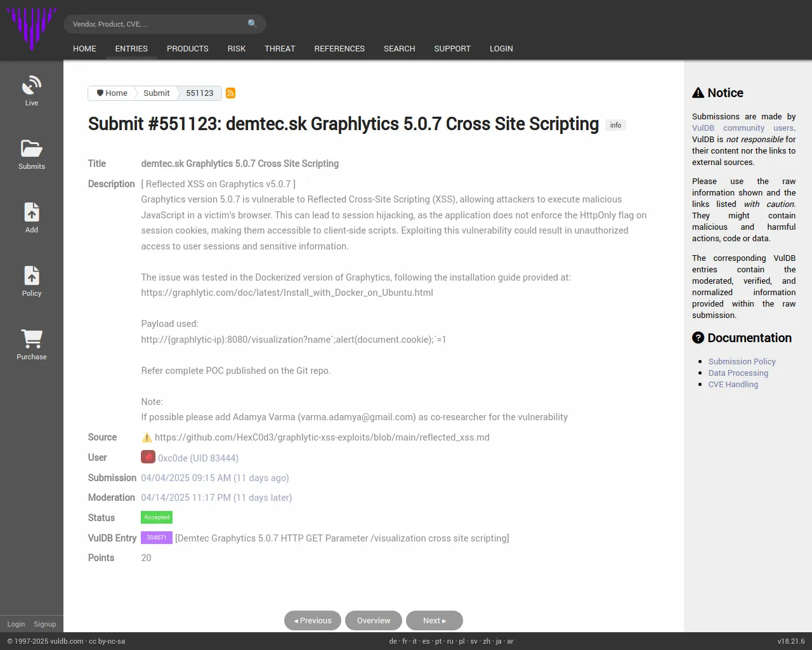Click the payload URL text with alert(document.cookie)
Screen dimensions: 812x650
294,340
